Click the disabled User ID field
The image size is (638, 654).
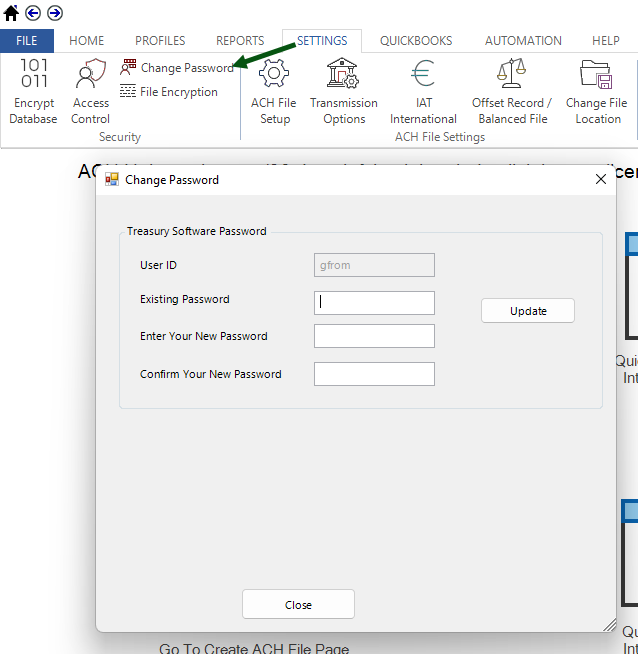[x=374, y=265]
